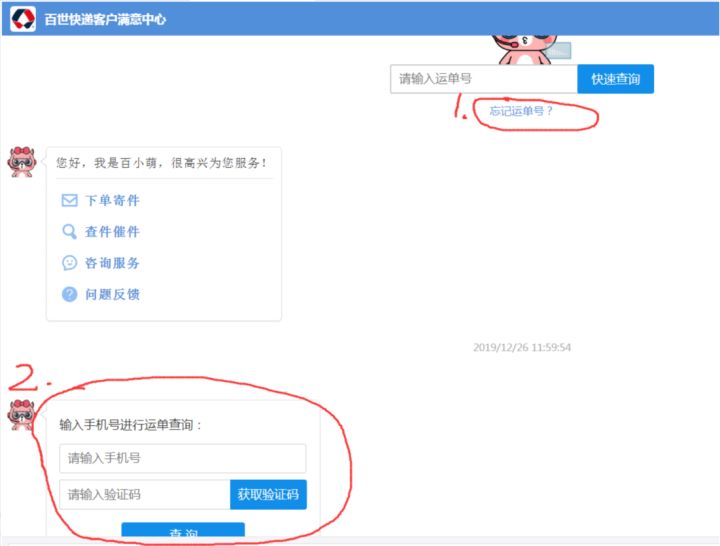Click the mascot image above the waybill search box
720x546 pixels.
point(531,50)
